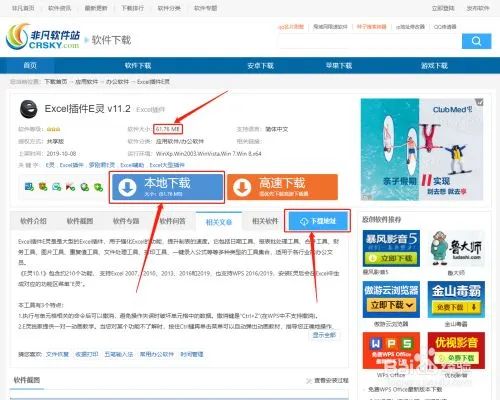Click the Club Med ad corner icon
Image resolution: width=500 pixels, height=400 pixels.
pyautogui.click(x=479, y=102)
